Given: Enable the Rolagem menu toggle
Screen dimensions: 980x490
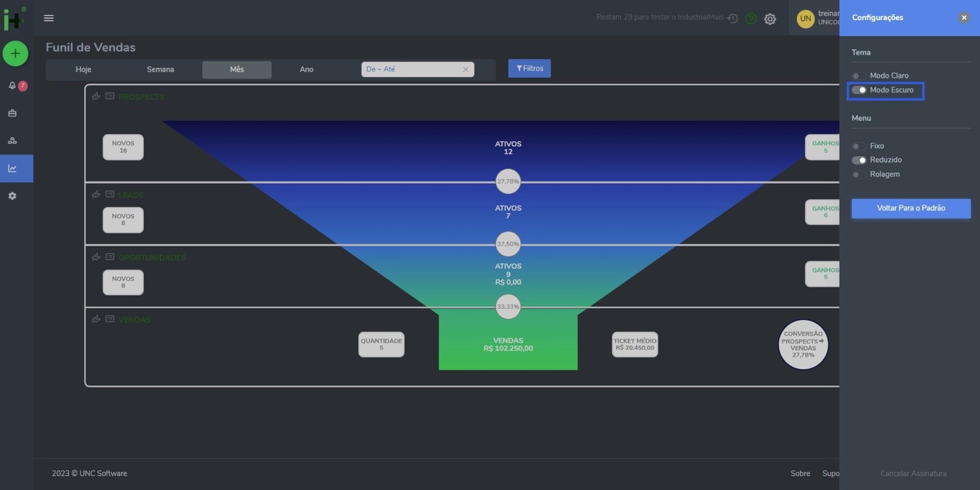Looking at the screenshot, I should coord(859,175).
